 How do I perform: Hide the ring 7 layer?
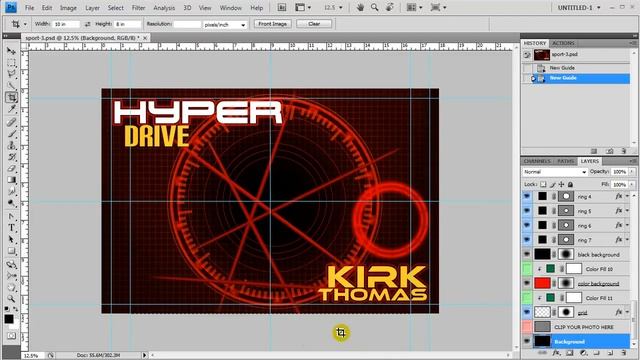coord(527,240)
